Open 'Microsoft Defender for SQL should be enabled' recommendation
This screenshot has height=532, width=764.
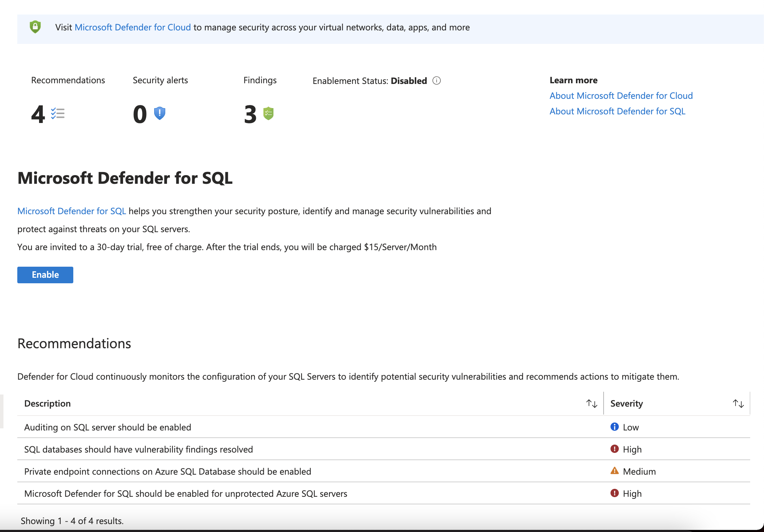(384, 493)
